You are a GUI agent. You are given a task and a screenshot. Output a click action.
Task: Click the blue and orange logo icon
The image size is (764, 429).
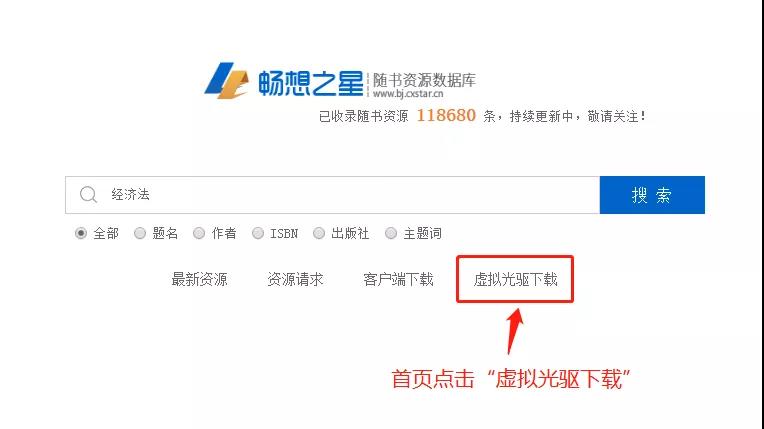pos(227,80)
